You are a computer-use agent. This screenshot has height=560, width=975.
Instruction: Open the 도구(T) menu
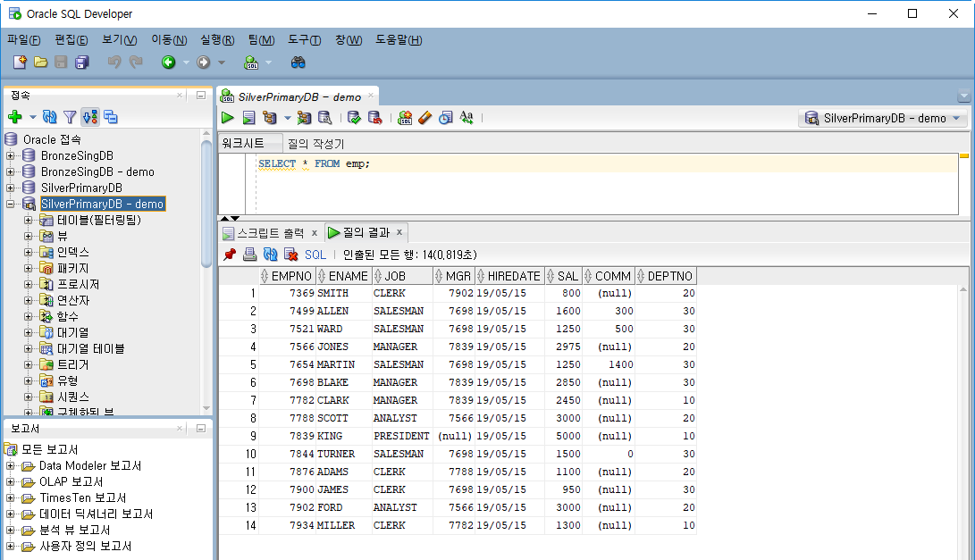[304, 40]
